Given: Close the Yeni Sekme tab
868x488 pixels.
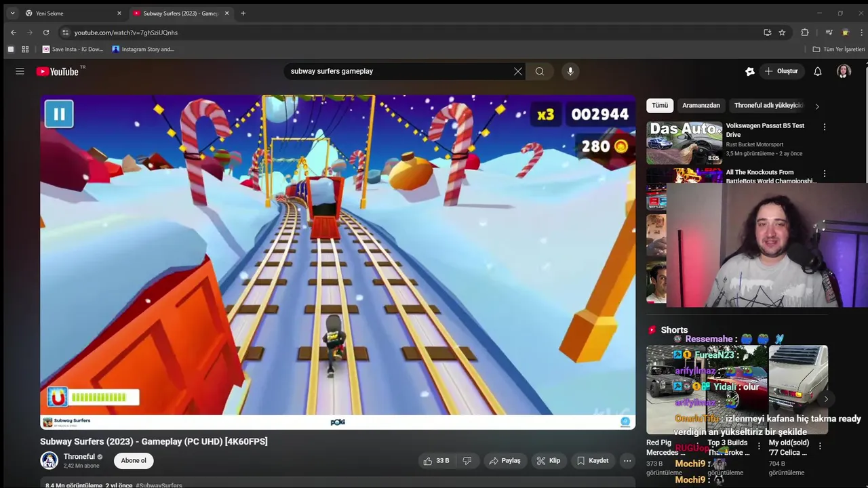Looking at the screenshot, I should tap(119, 13).
